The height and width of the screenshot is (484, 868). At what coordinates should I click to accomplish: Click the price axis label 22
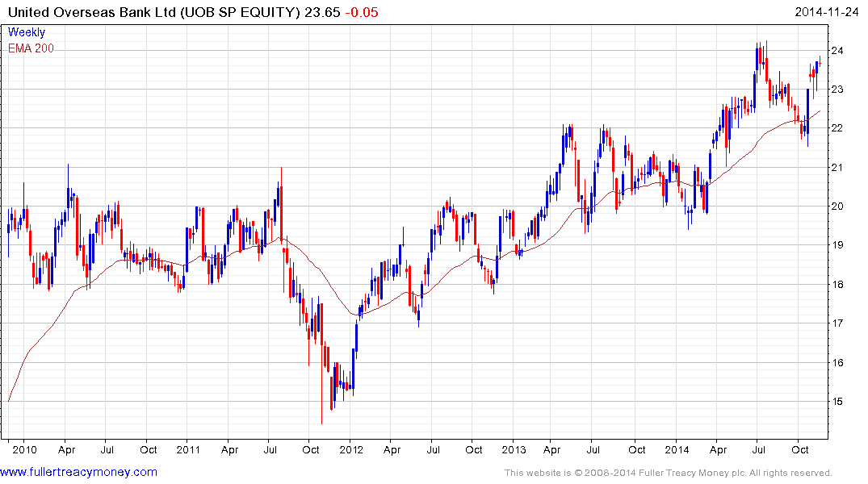pyautogui.click(x=837, y=127)
